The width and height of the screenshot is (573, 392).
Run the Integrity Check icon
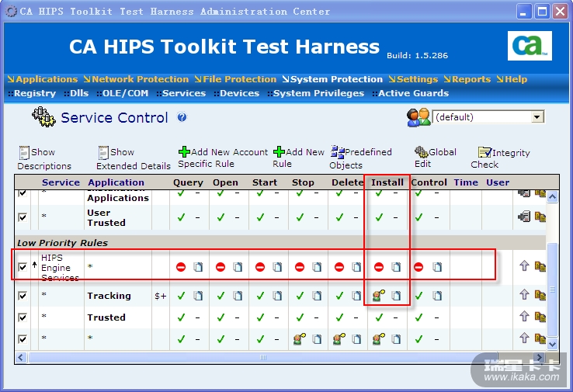click(484, 152)
